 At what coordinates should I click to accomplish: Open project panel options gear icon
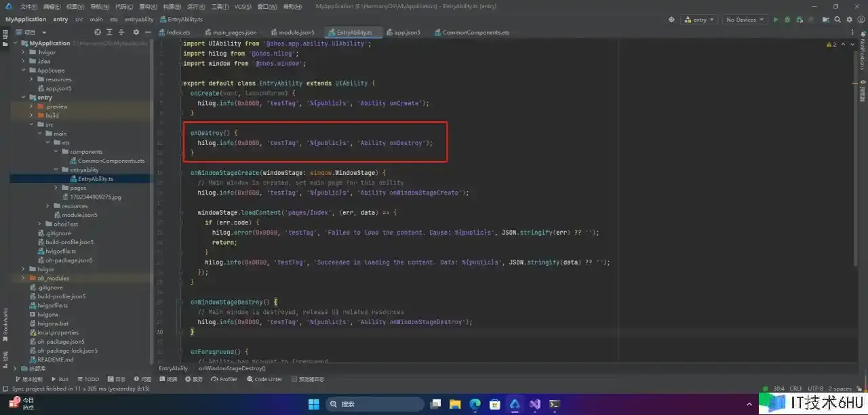point(136,32)
